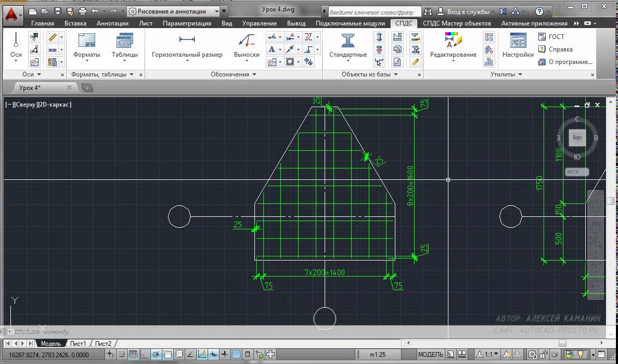The width and height of the screenshot is (618, 364).
Task: Click the Autodesk Exchange X icon
Action: point(503,12)
